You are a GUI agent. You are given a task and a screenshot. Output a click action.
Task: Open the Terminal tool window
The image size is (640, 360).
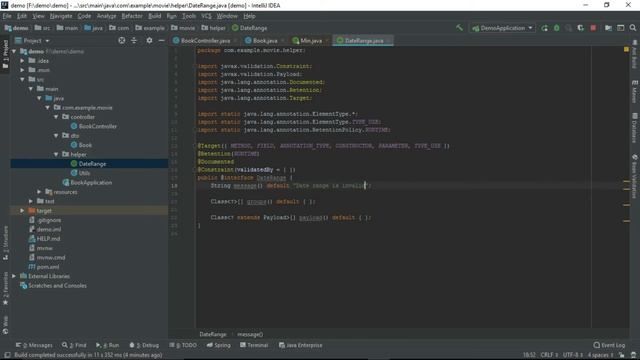tap(254, 345)
